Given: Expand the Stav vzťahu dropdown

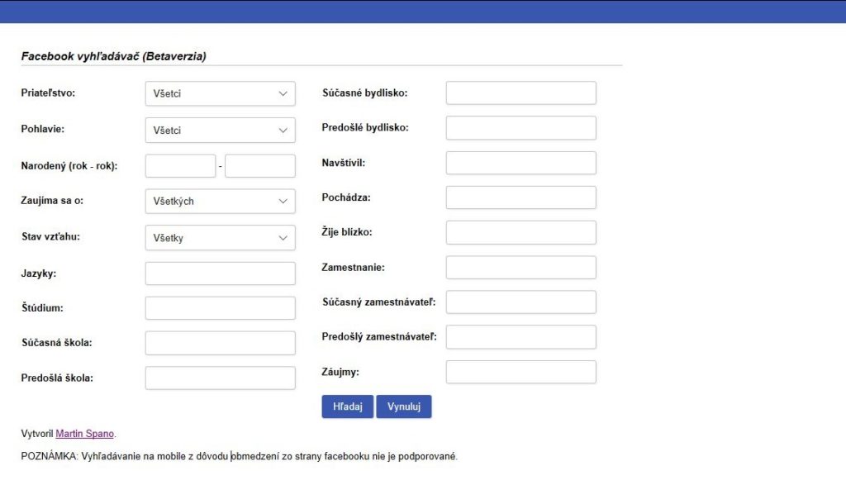Looking at the screenshot, I should (x=220, y=238).
